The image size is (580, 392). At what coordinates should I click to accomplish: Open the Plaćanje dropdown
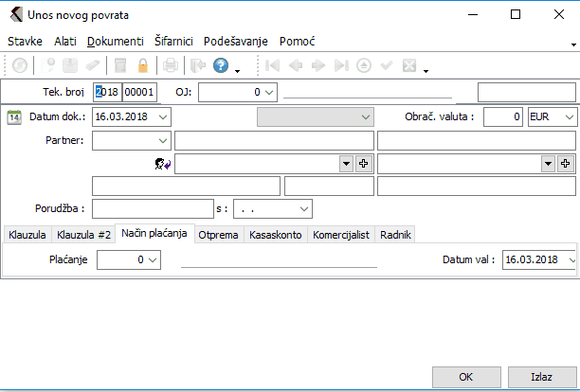153,258
